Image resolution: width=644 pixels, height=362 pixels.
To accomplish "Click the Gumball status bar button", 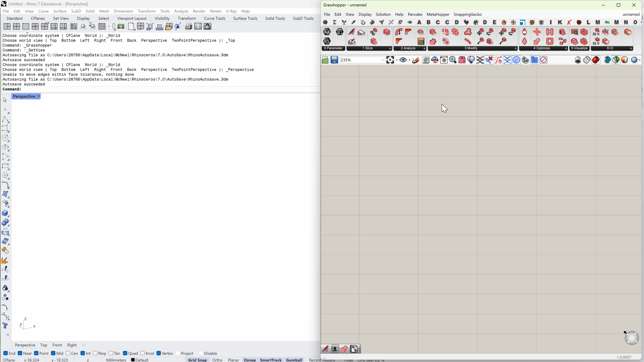I will point(294,360).
